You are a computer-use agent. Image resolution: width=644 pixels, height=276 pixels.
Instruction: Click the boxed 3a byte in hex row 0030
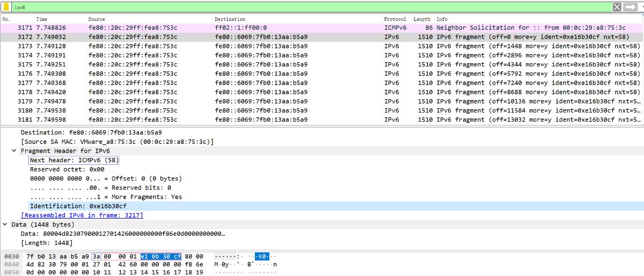[x=96, y=256]
